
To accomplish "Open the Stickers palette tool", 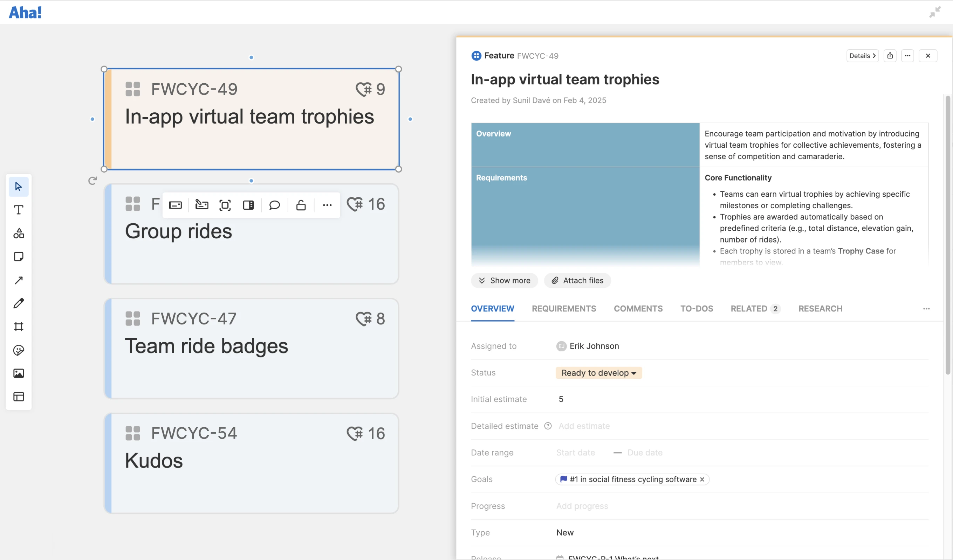I will click(x=19, y=350).
